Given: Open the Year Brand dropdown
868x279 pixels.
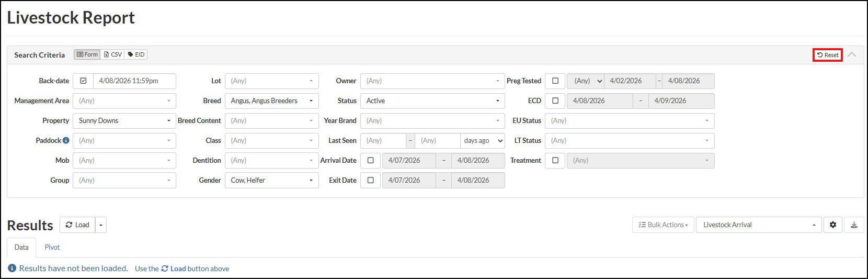Looking at the screenshot, I should pos(432,121).
